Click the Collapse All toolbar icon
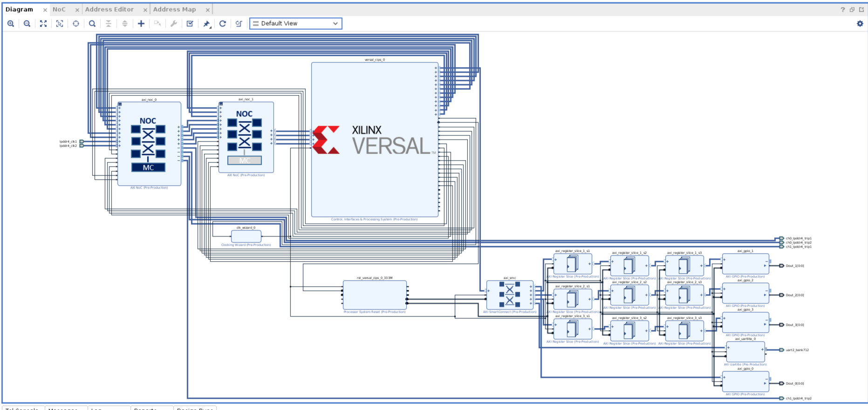Screen dimensions: 868x410 pos(109,24)
